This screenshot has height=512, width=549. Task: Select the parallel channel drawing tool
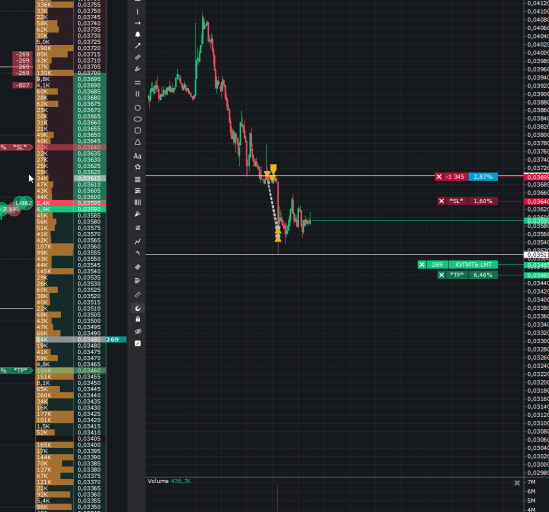coord(138,57)
